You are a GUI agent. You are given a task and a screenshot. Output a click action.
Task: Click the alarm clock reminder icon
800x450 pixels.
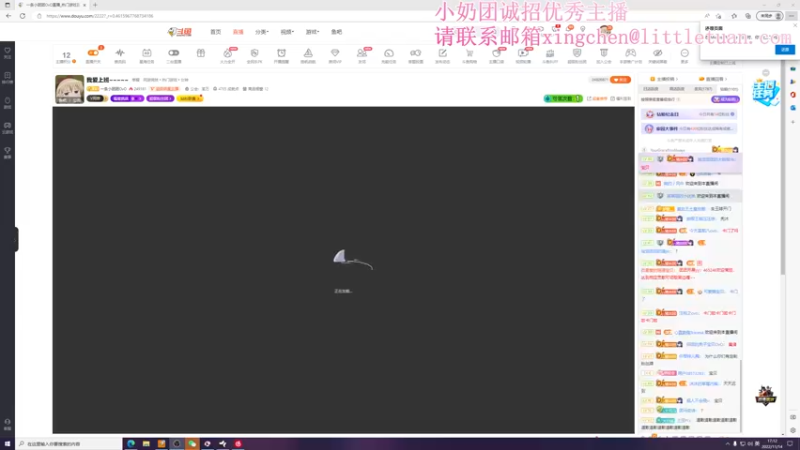[281, 53]
